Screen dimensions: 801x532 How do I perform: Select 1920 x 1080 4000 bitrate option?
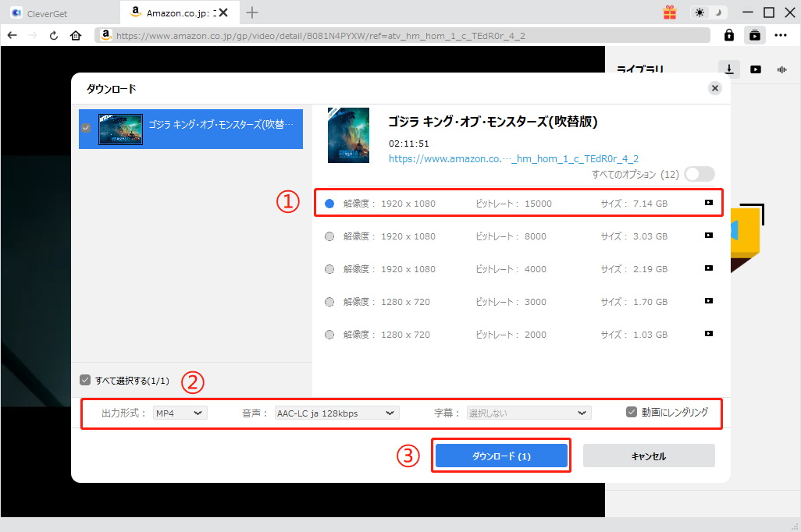point(329,269)
